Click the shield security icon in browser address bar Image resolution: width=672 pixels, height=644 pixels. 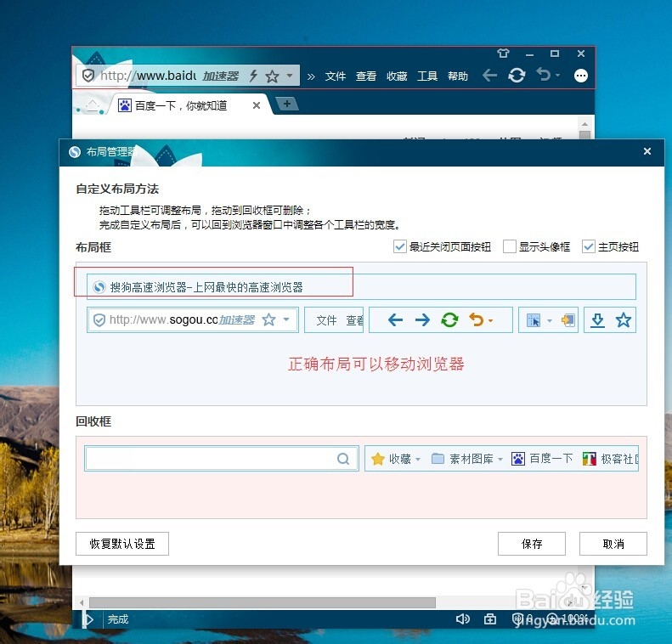tap(88, 76)
